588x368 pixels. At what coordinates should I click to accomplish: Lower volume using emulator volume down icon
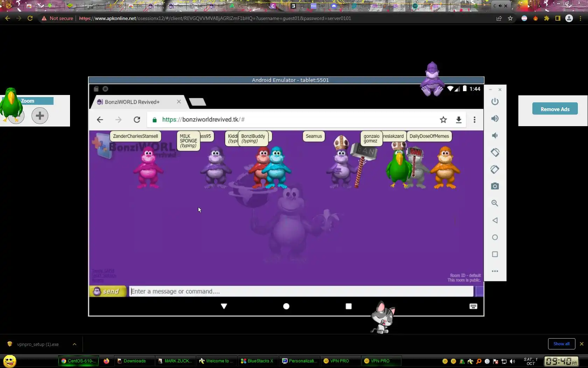(495, 135)
